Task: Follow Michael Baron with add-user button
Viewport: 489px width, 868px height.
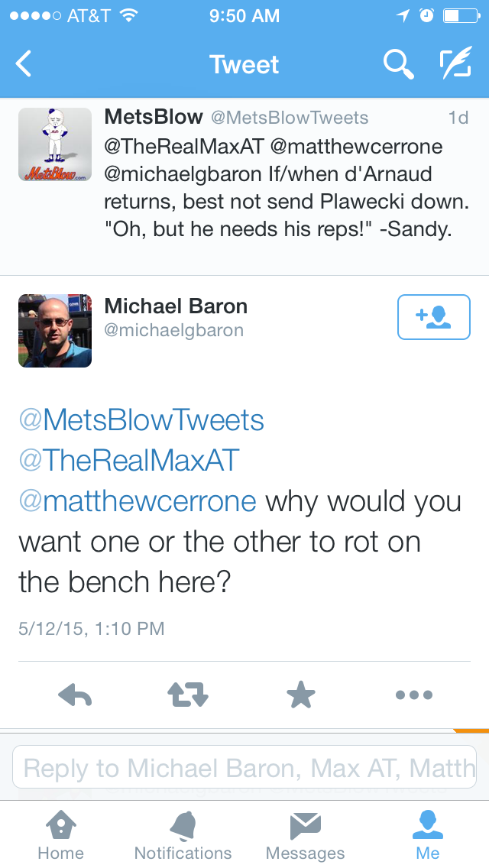Action: pos(433,316)
